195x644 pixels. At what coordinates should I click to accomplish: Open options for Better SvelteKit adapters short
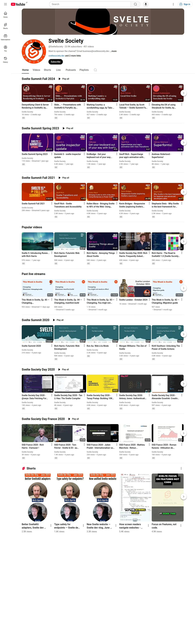tap(51, 525)
